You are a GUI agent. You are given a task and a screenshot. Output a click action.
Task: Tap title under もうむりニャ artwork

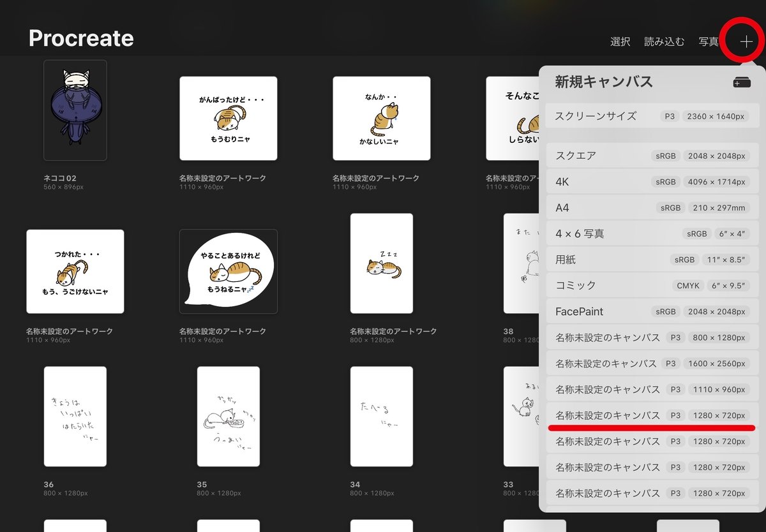coord(223,178)
